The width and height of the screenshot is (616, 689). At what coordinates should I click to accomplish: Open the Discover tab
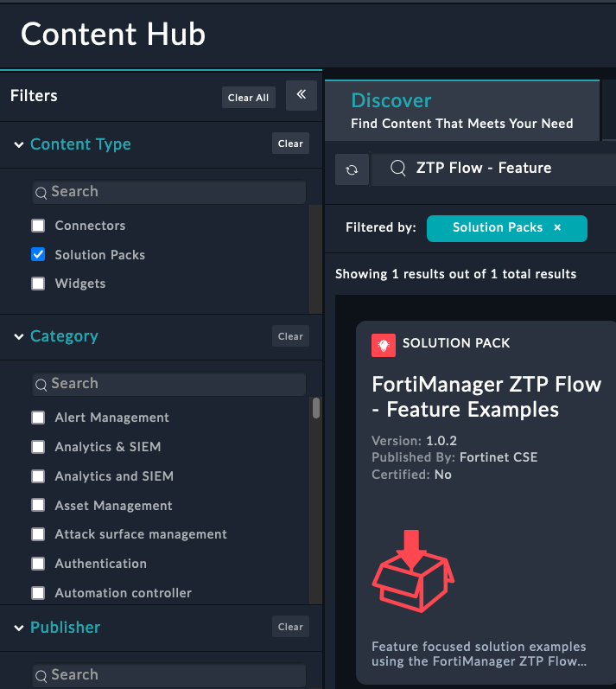coord(462,111)
